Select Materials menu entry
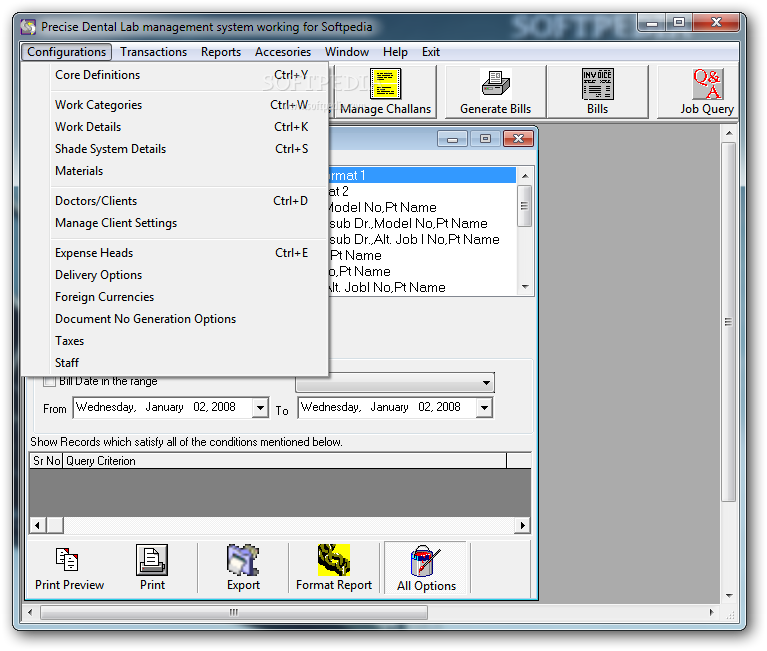 click(175, 171)
